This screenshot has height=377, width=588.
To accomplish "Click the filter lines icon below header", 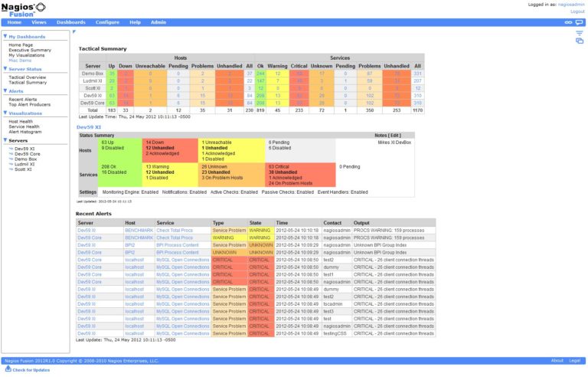I will [x=579, y=33].
